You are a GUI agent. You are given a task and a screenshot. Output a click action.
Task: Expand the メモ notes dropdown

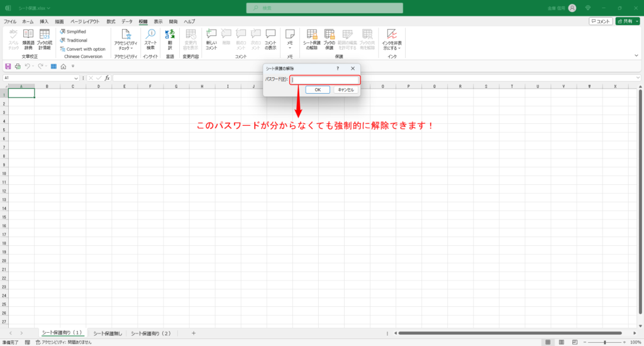[290, 48]
